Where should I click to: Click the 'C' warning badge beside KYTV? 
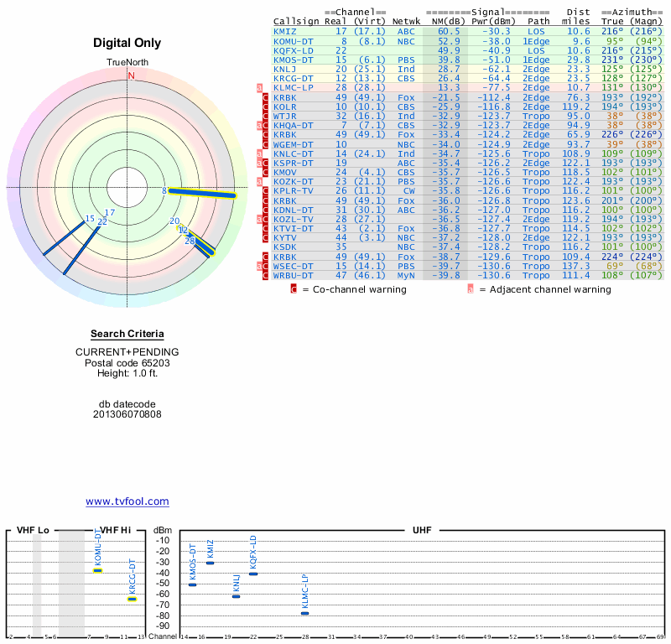point(265,237)
